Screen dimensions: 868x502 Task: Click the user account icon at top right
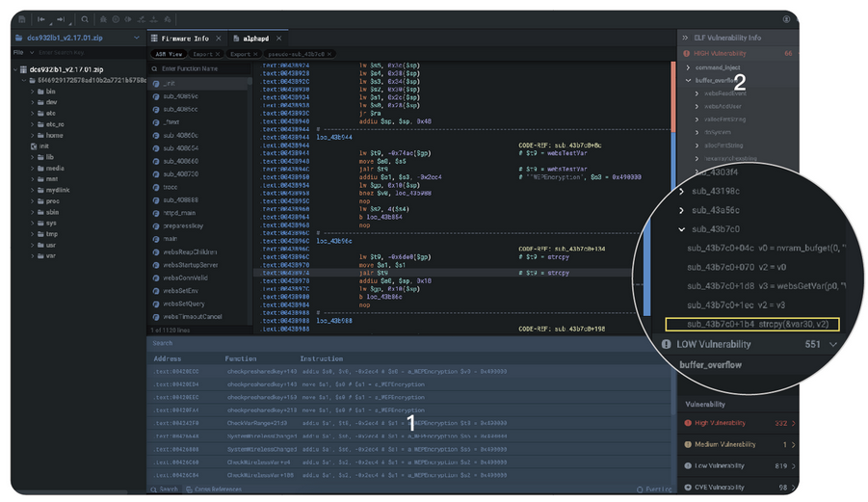click(786, 19)
